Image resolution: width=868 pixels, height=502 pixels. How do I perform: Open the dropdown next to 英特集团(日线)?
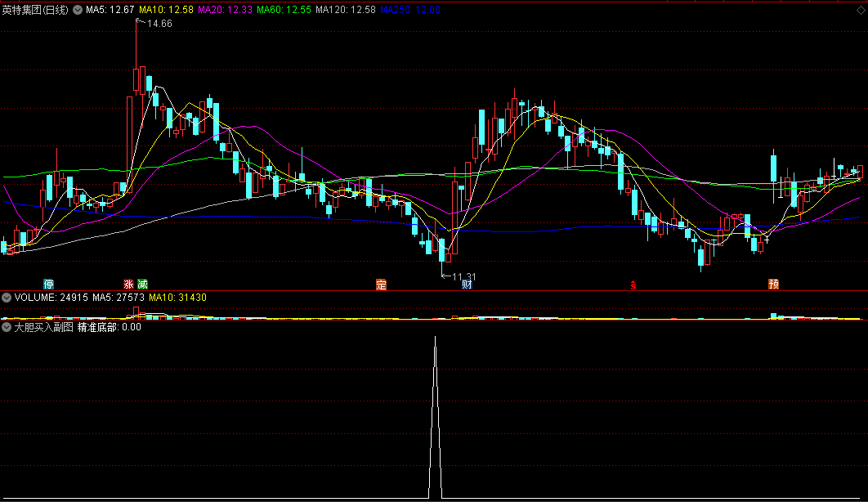pyautogui.click(x=78, y=10)
